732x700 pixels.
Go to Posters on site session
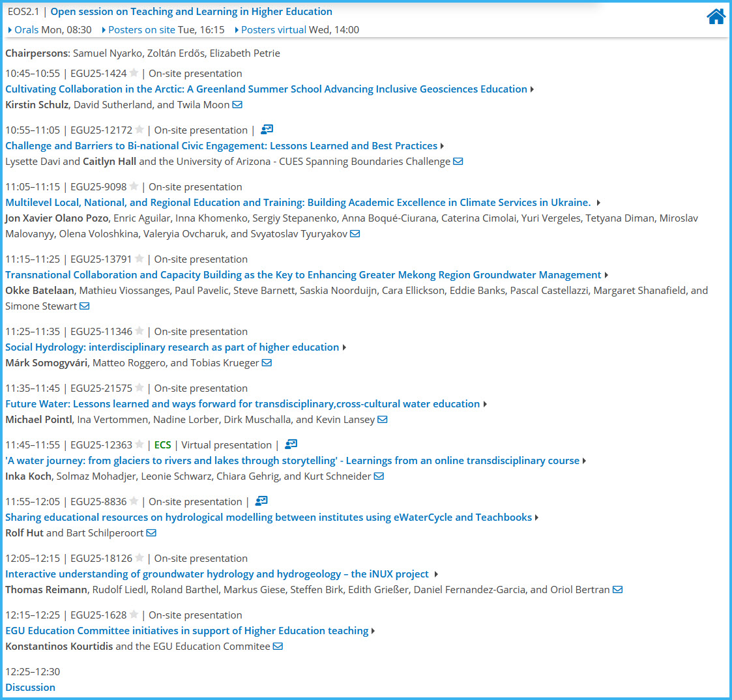141,30
